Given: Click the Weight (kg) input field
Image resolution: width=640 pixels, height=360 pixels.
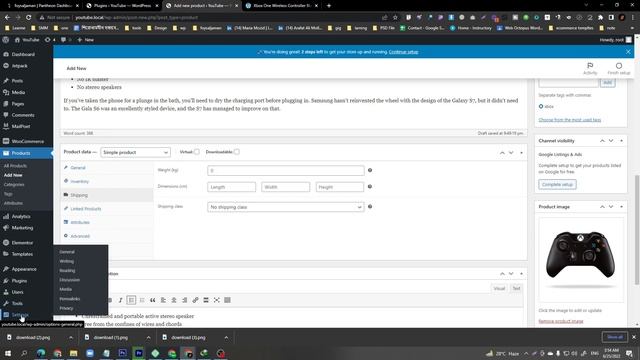Looking at the screenshot, I should (x=286, y=170).
